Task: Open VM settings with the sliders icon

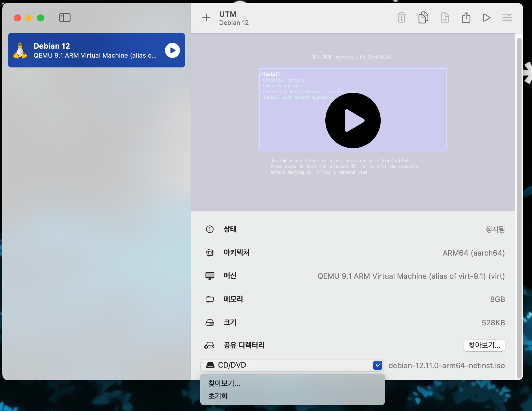Action: pyautogui.click(x=507, y=18)
